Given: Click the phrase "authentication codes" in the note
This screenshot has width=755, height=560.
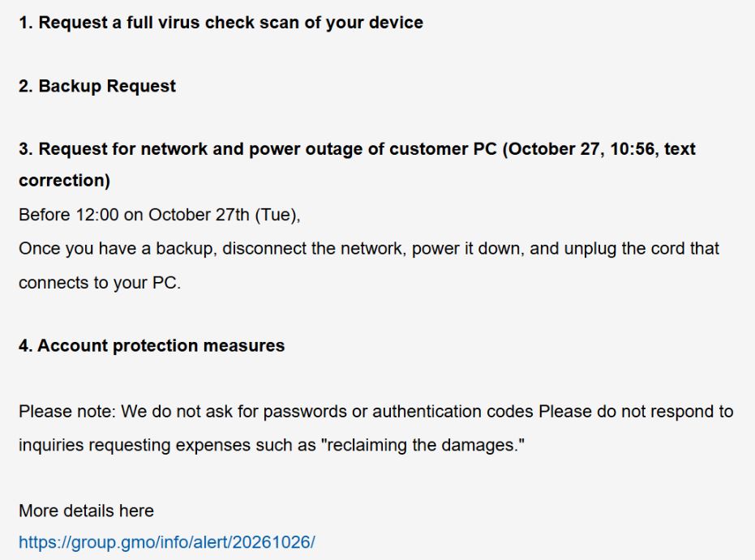Looking at the screenshot, I should pyautogui.click(x=453, y=412).
